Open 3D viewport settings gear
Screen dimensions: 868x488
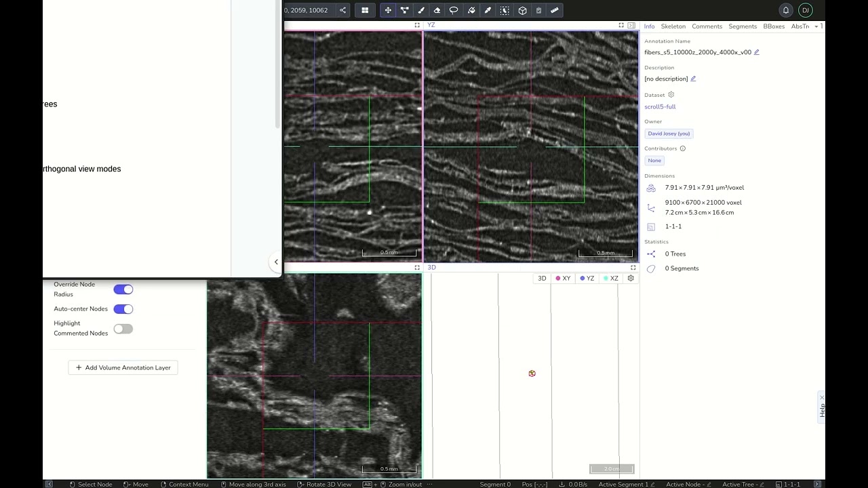[631, 279]
